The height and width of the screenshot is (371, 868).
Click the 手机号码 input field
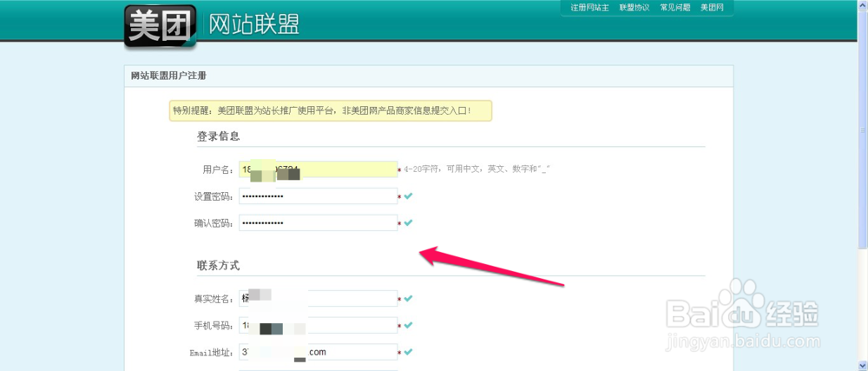pyautogui.click(x=319, y=325)
